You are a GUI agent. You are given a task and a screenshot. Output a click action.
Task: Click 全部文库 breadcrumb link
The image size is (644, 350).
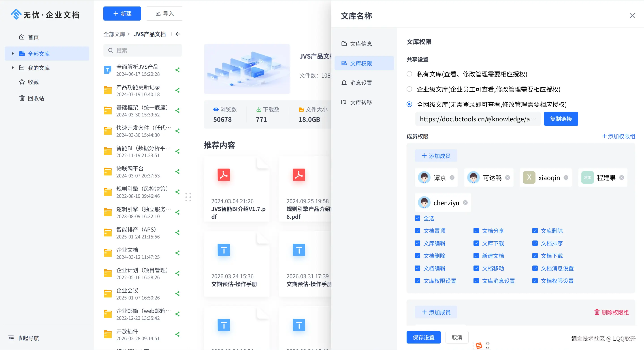coord(114,34)
